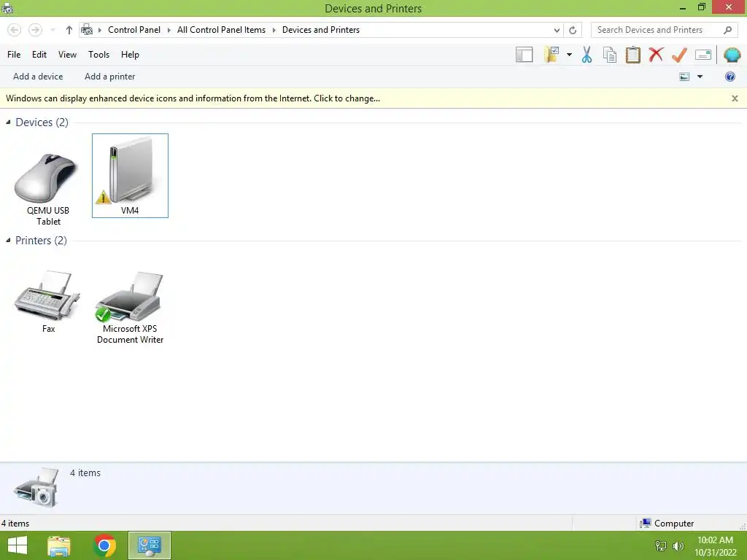Click the printer icon in the address bar
Screen dimensions: 747x560
[87, 29]
